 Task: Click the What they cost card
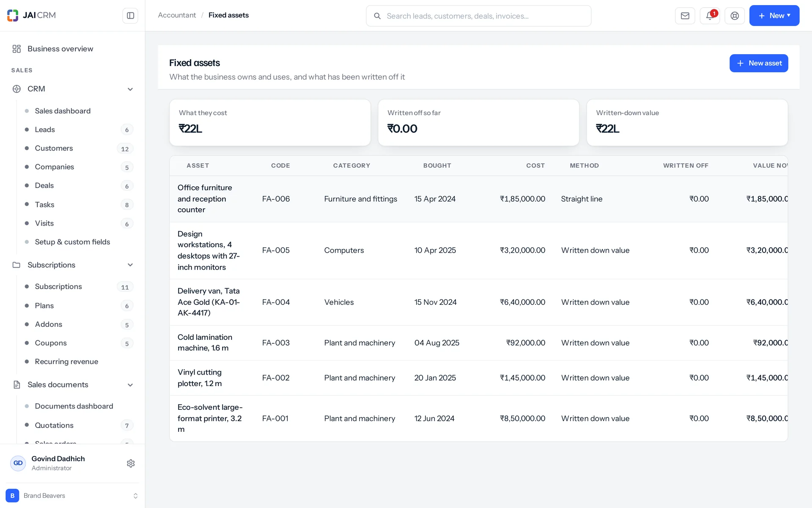pyautogui.click(x=270, y=122)
